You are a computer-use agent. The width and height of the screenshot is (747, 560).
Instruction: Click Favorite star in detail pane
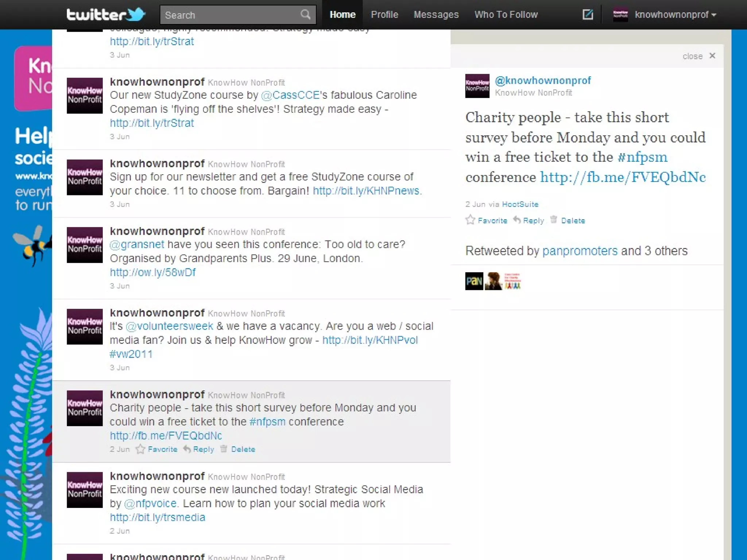pyautogui.click(x=471, y=220)
